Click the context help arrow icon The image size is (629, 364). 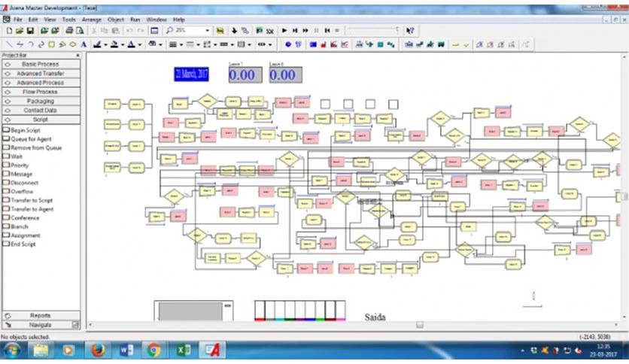tap(409, 31)
